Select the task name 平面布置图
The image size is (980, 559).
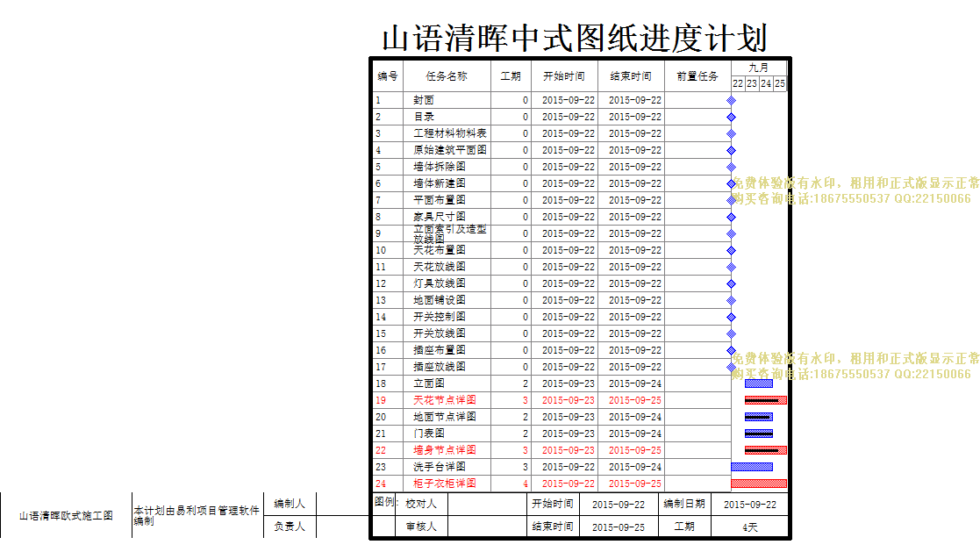click(x=440, y=200)
